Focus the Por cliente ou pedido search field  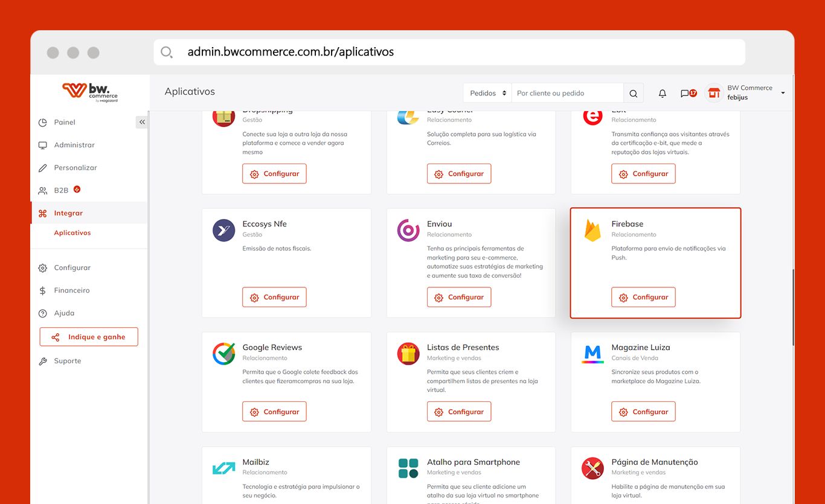(567, 94)
